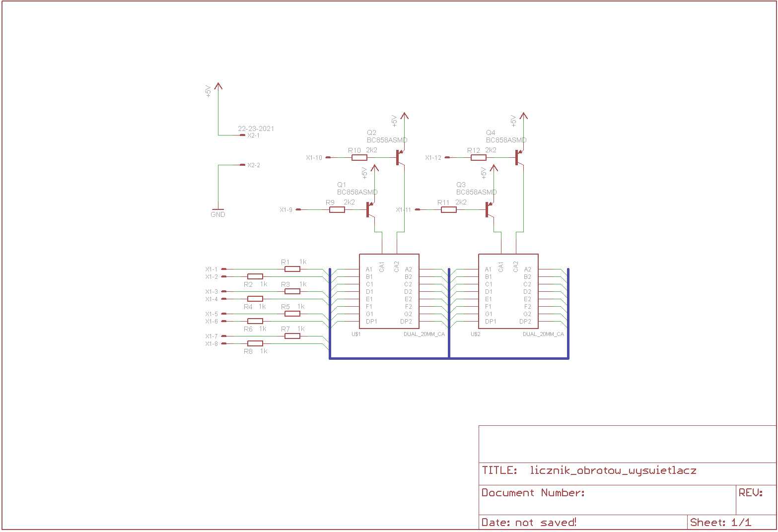The width and height of the screenshot is (778, 532).
Task: Click the Document Number field label
Action: point(533,493)
